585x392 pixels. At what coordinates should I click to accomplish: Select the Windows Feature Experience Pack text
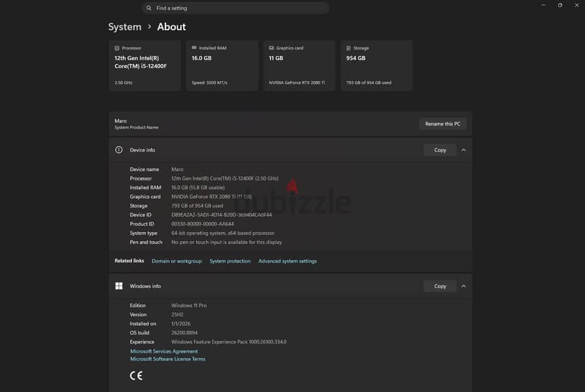pyautogui.click(x=229, y=342)
